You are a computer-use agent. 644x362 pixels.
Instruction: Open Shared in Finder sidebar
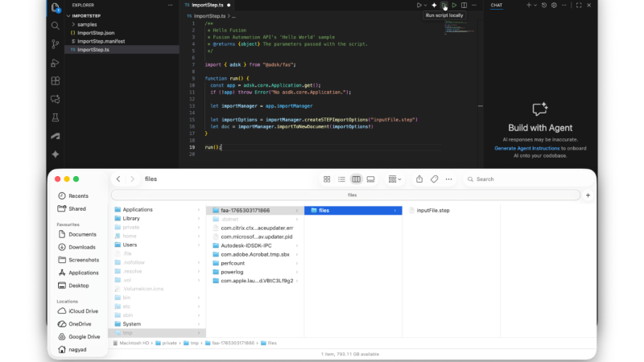[x=76, y=208]
